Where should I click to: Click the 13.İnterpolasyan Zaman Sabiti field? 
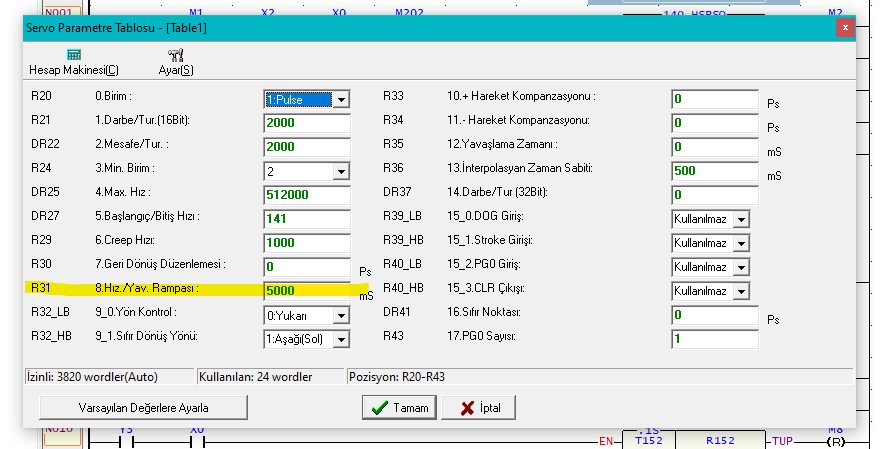715,171
